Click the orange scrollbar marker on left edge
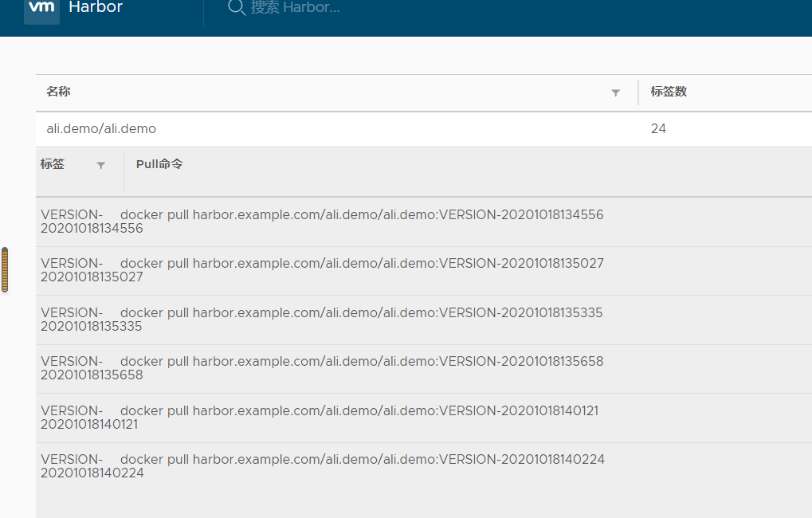The height and width of the screenshot is (518, 812). pos(5,269)
